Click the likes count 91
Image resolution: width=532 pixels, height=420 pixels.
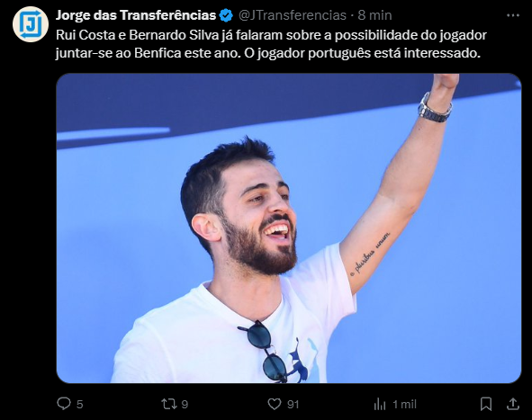point(293,405)
